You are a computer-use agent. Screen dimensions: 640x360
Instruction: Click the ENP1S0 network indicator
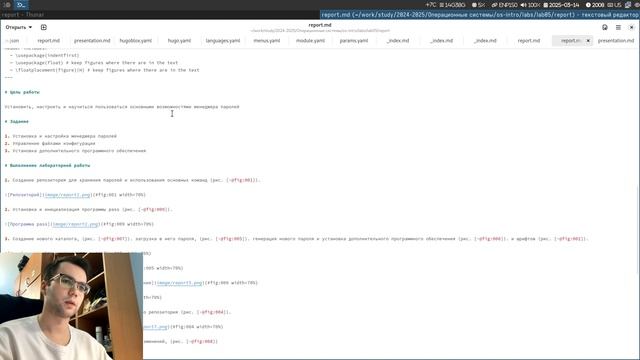coord(504,5)
